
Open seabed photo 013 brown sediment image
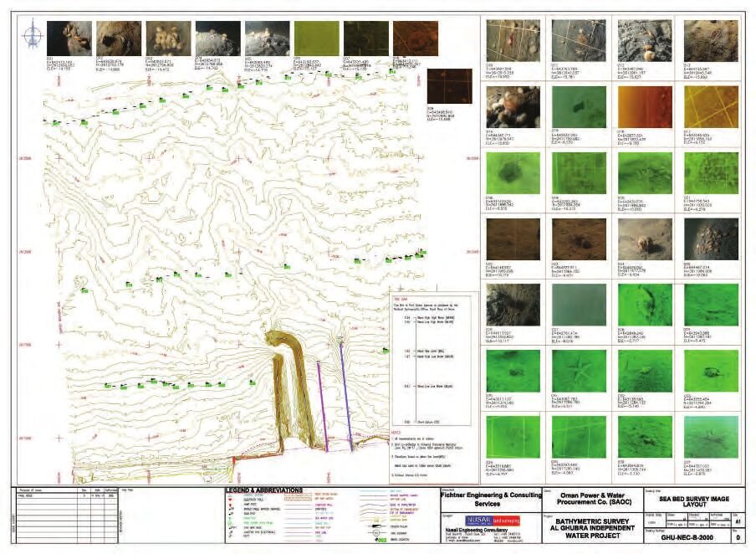coord(711,40)
